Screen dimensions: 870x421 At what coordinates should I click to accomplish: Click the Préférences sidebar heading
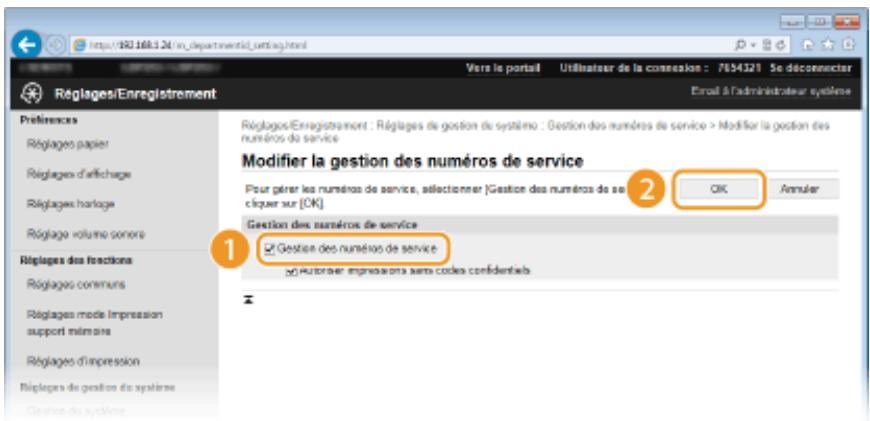[x=49, y=120]
